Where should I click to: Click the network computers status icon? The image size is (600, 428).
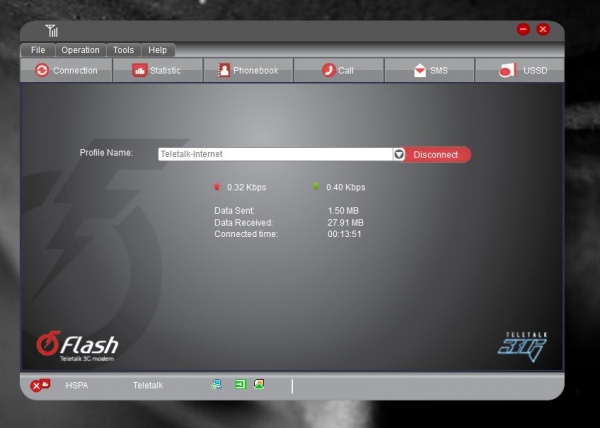[x=216, y=384]
